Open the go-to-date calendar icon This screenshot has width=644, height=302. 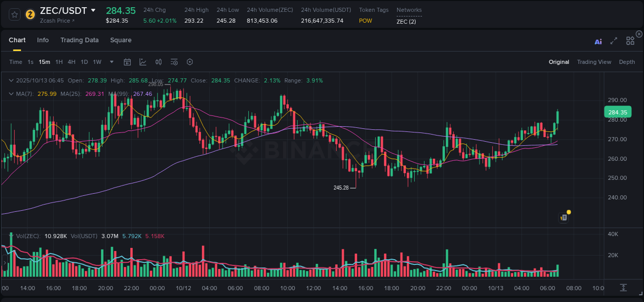pos(127,62)
